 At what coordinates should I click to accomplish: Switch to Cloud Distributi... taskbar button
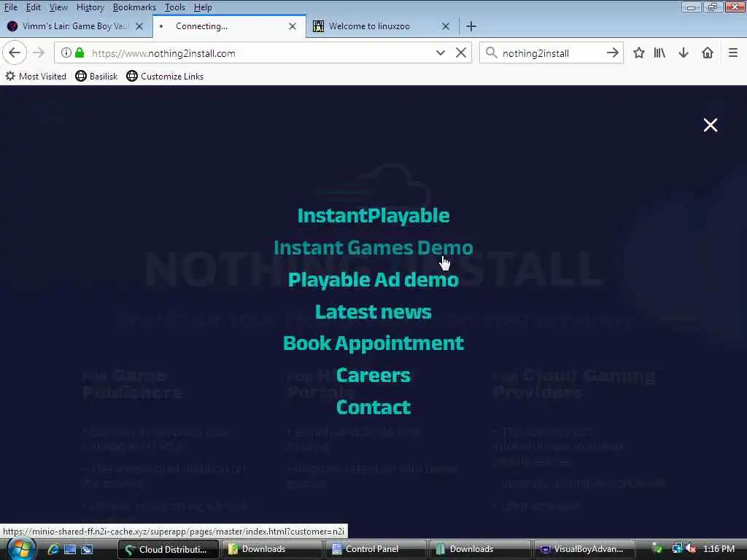168,549
